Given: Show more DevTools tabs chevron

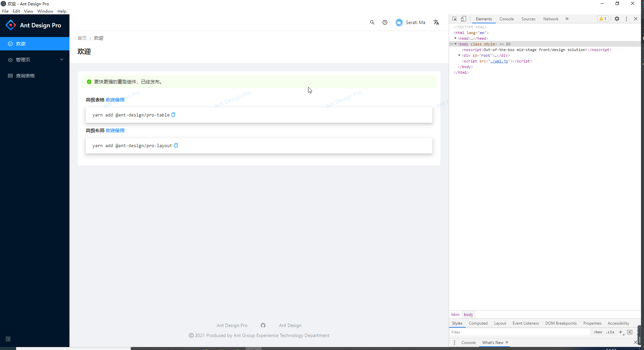Looking at the screenshot, I should click(567, 19).
